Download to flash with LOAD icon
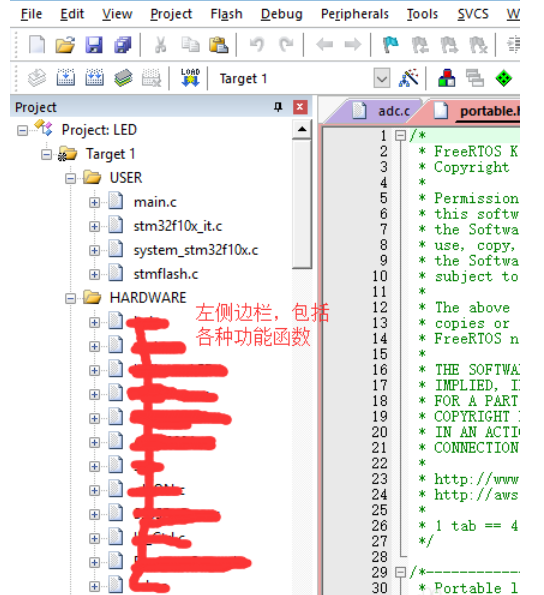 190,77
